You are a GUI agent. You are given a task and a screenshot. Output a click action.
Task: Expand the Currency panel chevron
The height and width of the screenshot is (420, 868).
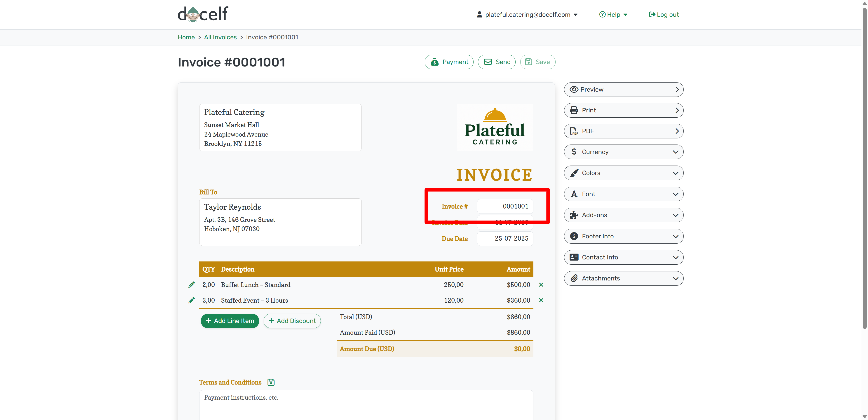pyautogui.click(x=675, y=152)
